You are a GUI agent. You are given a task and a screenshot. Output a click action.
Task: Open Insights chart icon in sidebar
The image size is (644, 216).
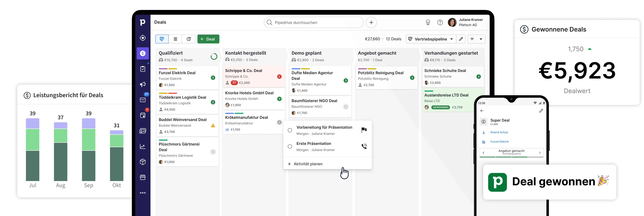tap(143, 146)
